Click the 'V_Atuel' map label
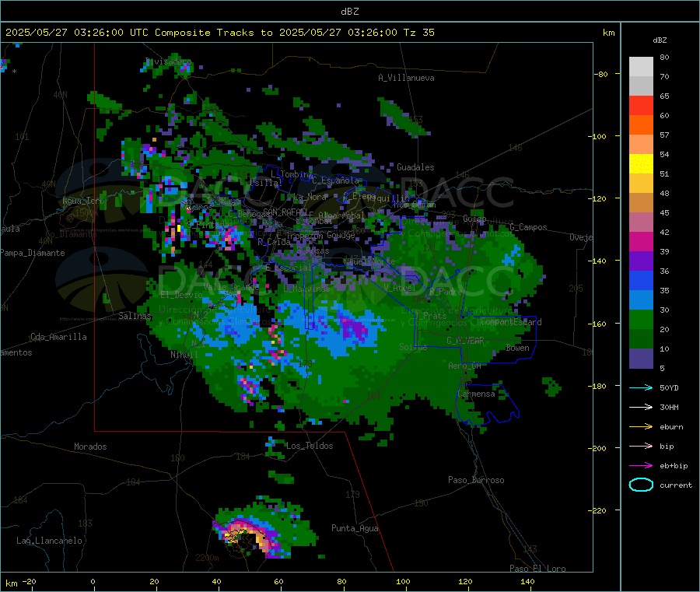Image resolution: width=700 pixels, height=592 pixels. coord(400,288)
